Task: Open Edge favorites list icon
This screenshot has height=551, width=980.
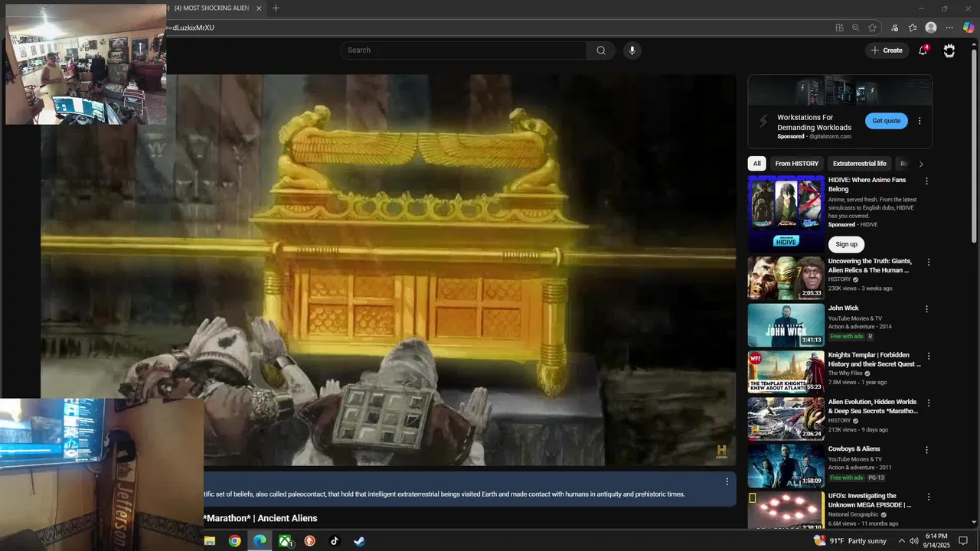Action: (913, 28)
